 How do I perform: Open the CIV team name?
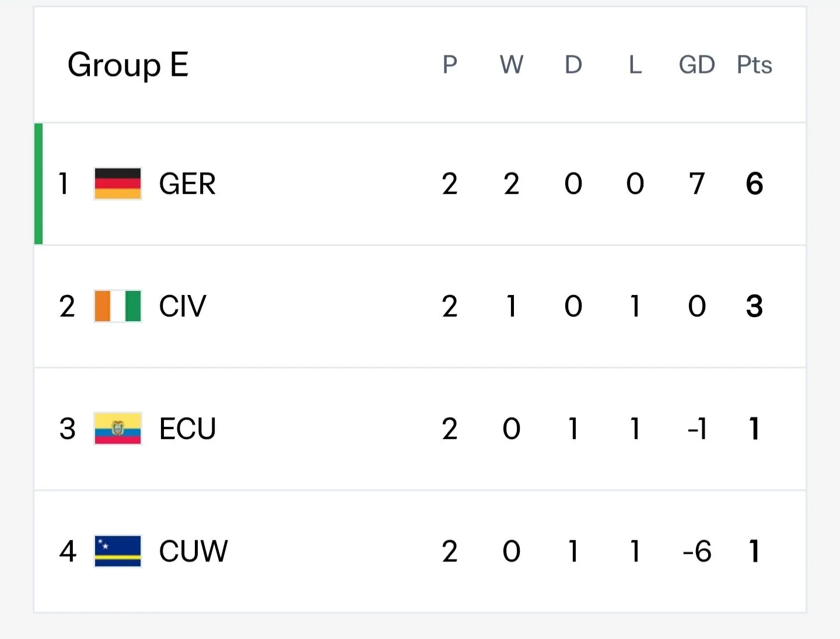point(183,307)
